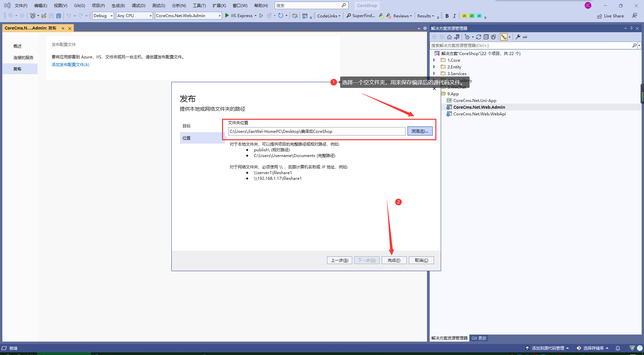Open the Debug configuration dropdown
The height and width of the screenshot is (355, 644).
(x=103, y=16)
